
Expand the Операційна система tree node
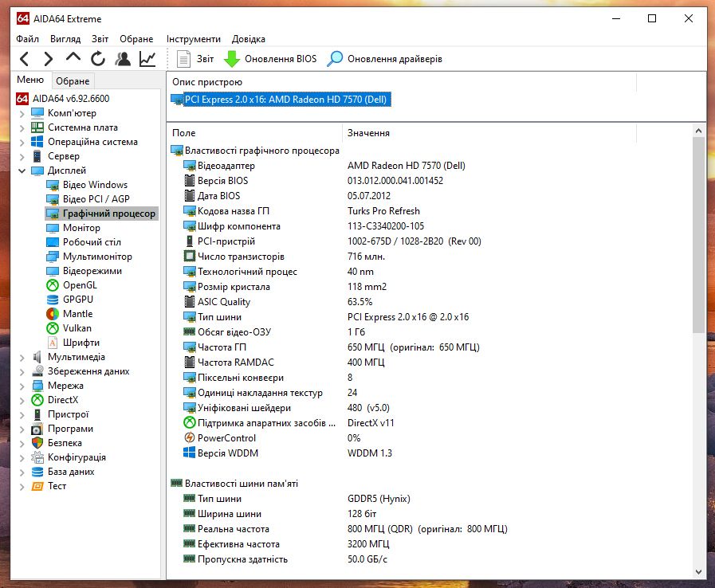coord(22,142)
